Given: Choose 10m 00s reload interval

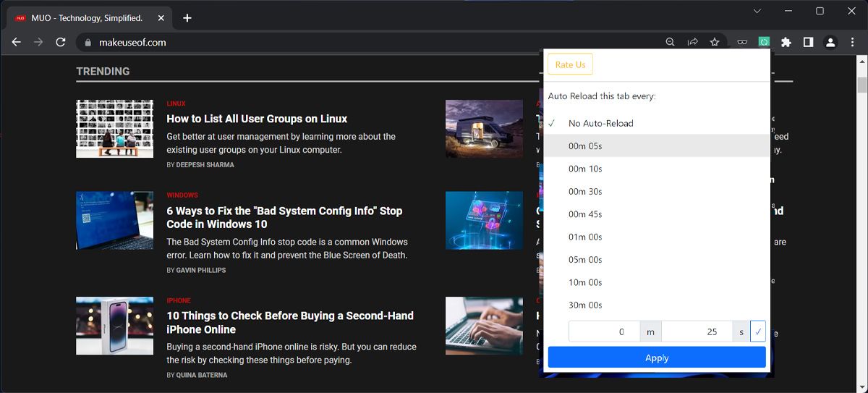Looking at the screenshot, I should tap(658, 282).
